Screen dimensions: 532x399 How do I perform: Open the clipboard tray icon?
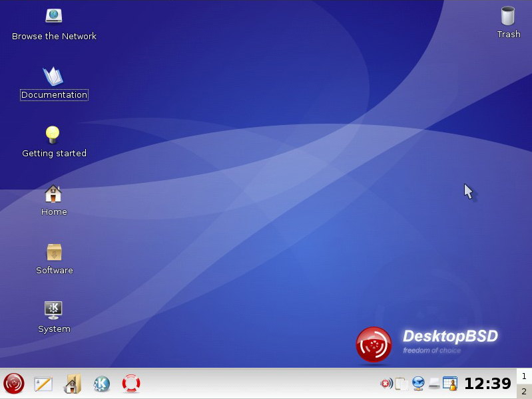(401, 384)
